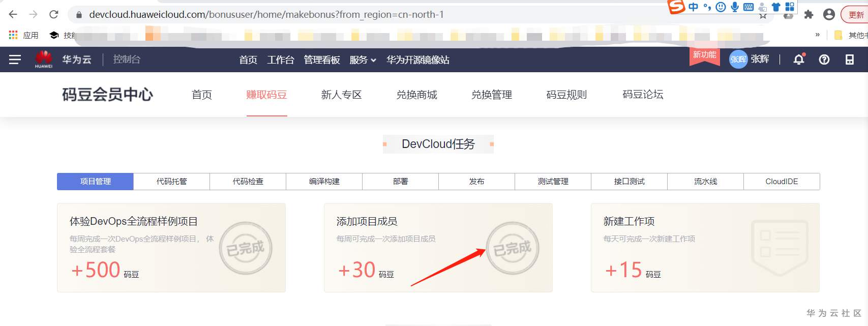Reload the page with the refresh icon
This screenshot has height=326, width=868.
click(x=54, y=14)
